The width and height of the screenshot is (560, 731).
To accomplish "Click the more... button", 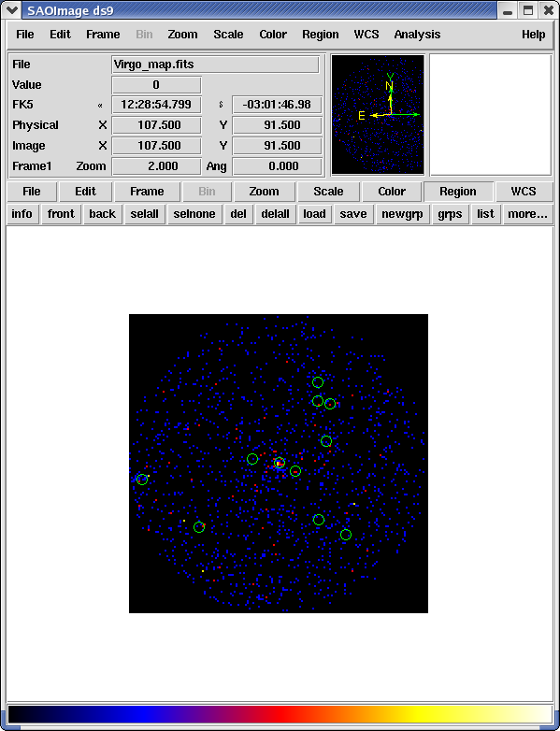I will click(x=527, y=214).
